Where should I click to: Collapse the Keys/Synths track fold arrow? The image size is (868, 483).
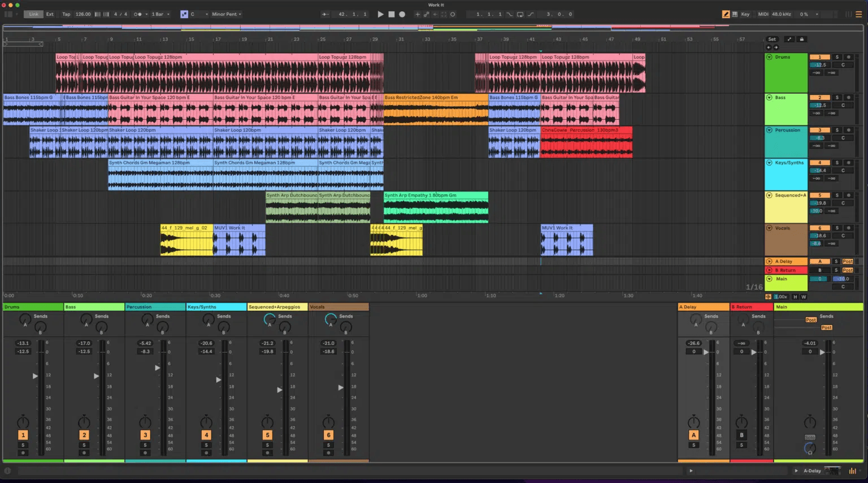769,163
